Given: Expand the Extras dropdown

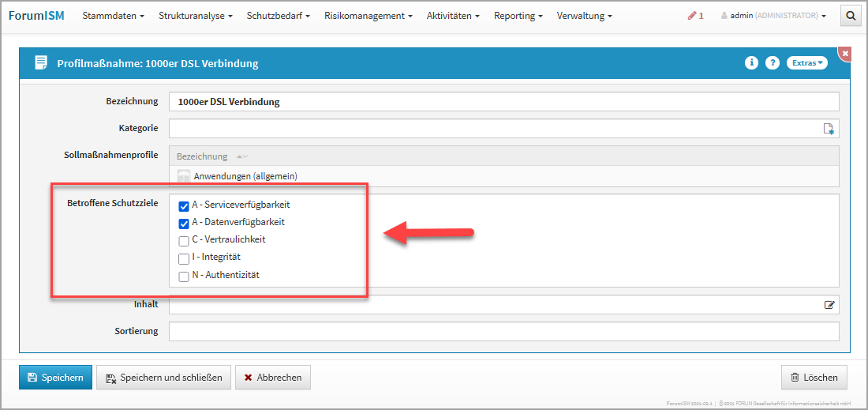Looking at the screenshot, I should (x=807, y=62).
